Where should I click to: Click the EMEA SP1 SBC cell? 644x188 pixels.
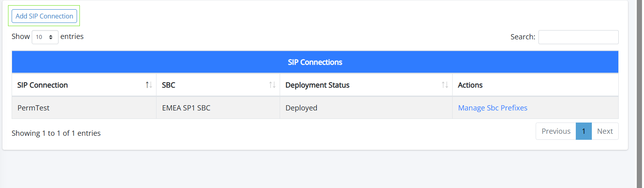(186, 108)
